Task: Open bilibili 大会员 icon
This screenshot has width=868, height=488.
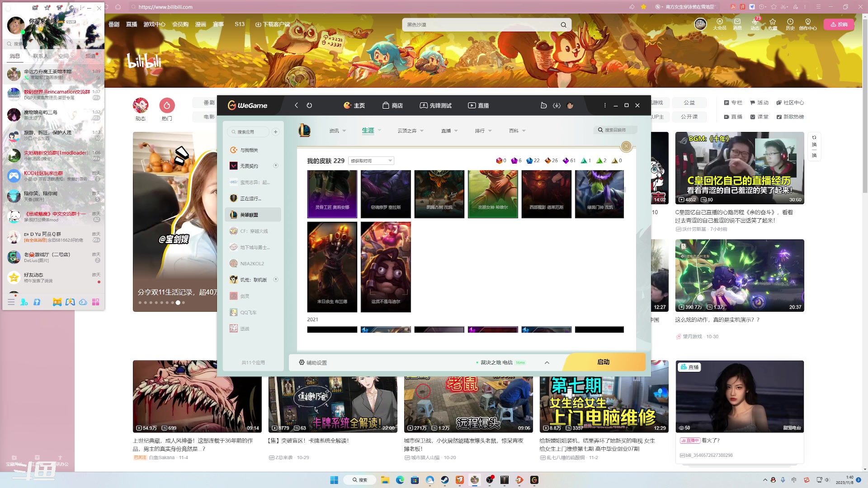Action: (x=720, y=24)
